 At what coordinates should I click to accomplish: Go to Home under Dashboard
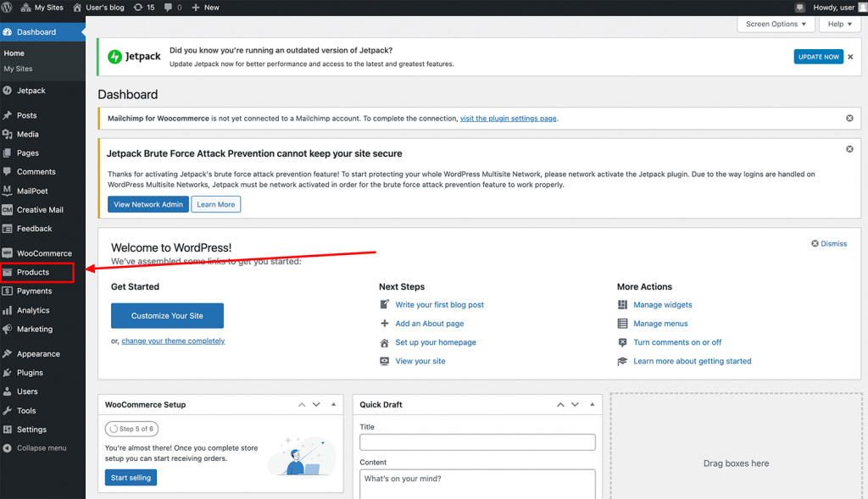coord(14,53)
